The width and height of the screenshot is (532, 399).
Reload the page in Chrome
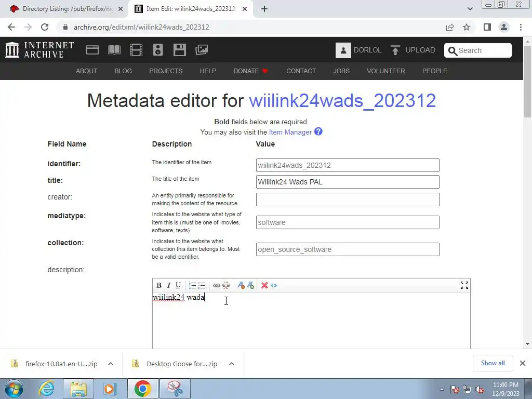45,27
